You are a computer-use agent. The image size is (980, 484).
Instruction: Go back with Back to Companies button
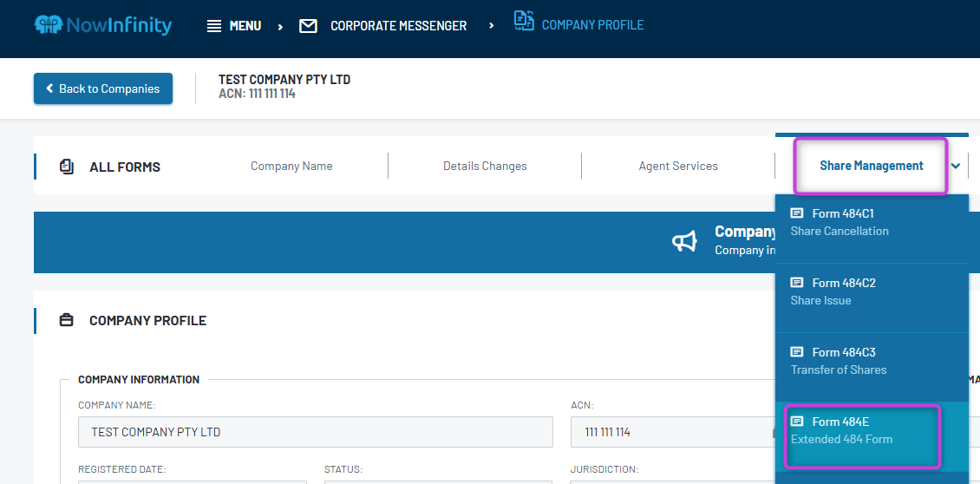(103, 88)
